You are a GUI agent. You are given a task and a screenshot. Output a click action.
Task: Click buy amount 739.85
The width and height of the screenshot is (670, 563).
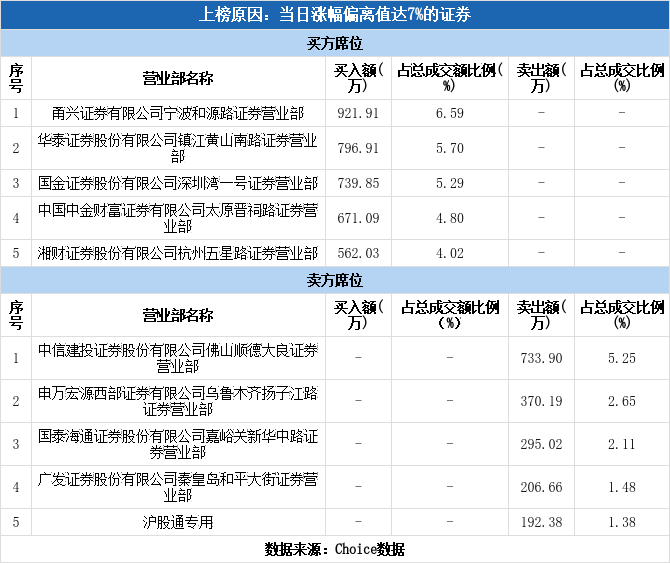(358, 183)
